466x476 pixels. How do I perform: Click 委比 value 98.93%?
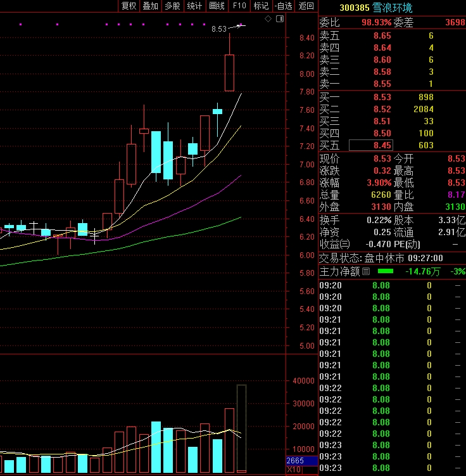[376, 22]
